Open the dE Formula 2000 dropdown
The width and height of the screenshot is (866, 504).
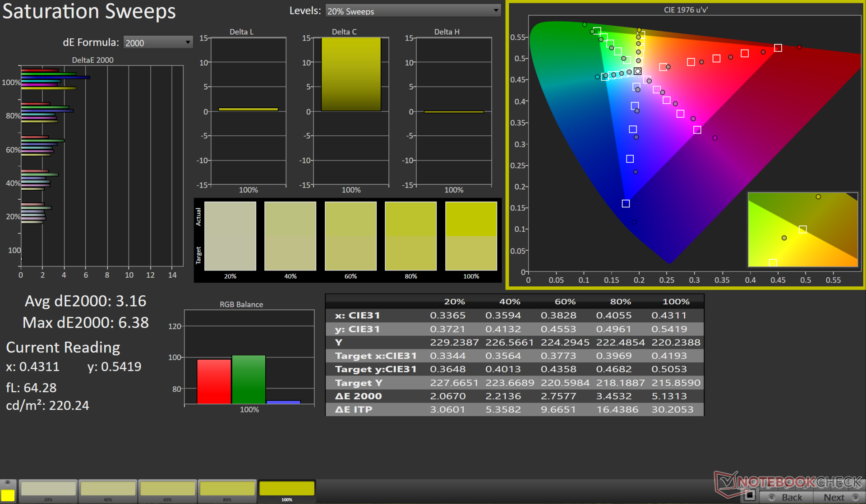(157, 42)
